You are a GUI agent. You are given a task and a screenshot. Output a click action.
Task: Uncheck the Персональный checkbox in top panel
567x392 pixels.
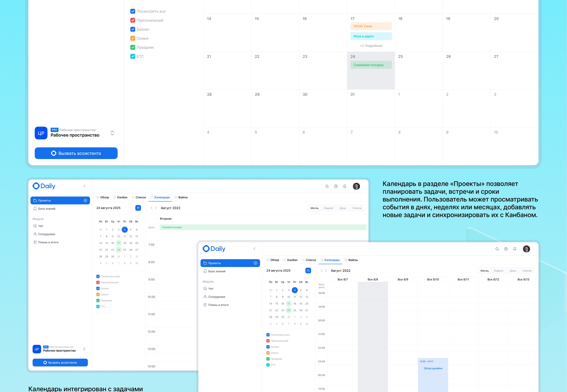133,20
